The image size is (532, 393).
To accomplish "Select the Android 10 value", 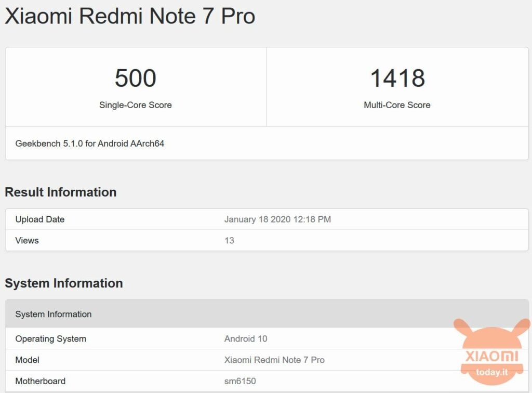I will [x=246, y=339].
